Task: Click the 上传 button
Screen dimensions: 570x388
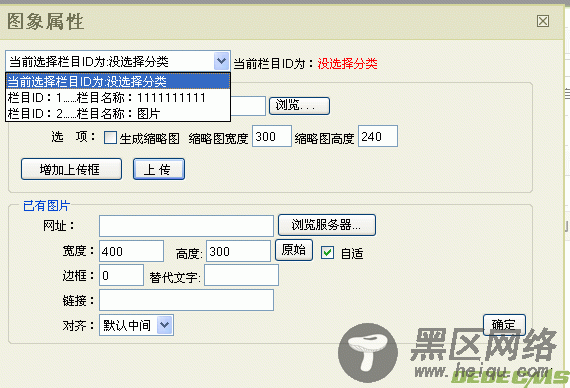Action: click(159, 169)
